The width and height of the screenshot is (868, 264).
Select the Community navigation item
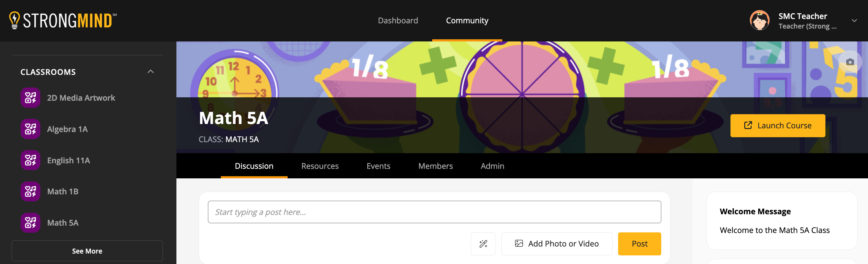(x=467, y=21)
